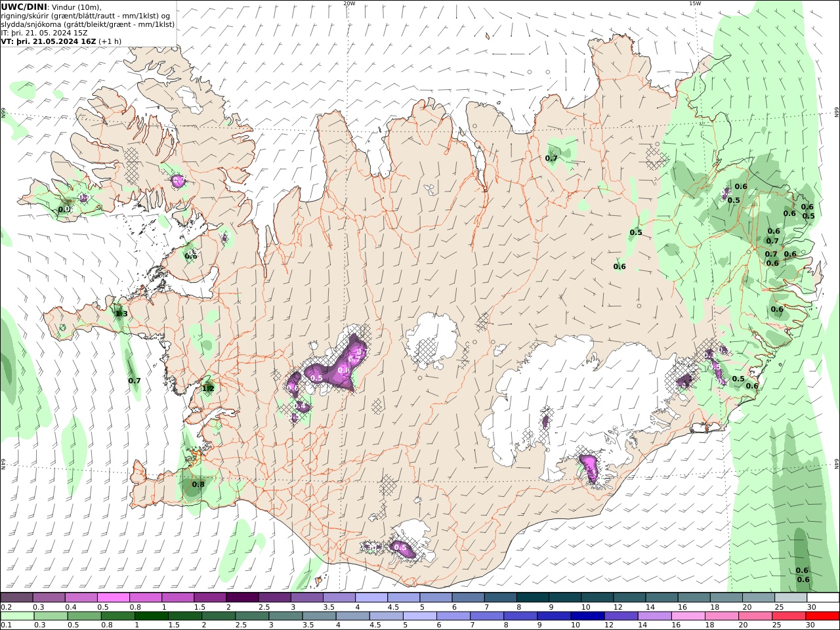This screenshot has height=630, width=840.
Task: Select the light pink 16 rain legend swatch
Action: [688, 616]
